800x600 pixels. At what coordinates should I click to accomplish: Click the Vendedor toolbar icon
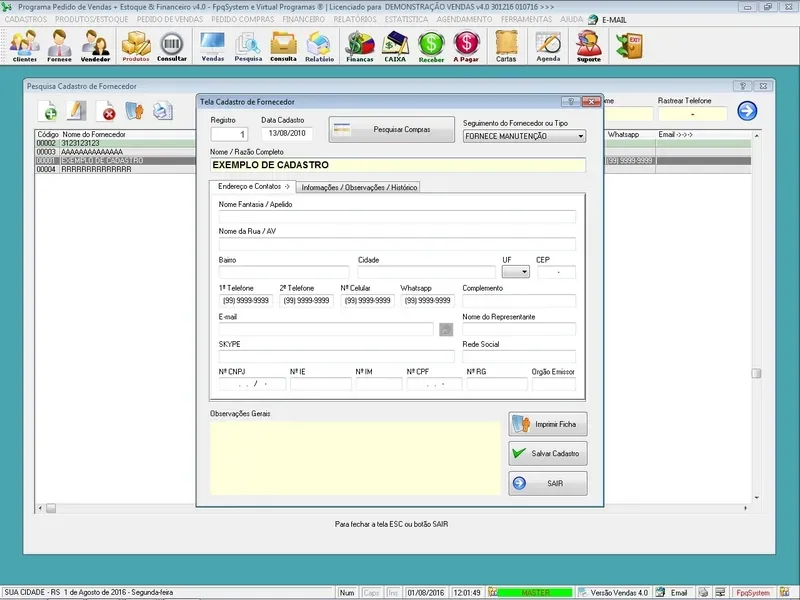pyautogui.click(x=95, y=46)
